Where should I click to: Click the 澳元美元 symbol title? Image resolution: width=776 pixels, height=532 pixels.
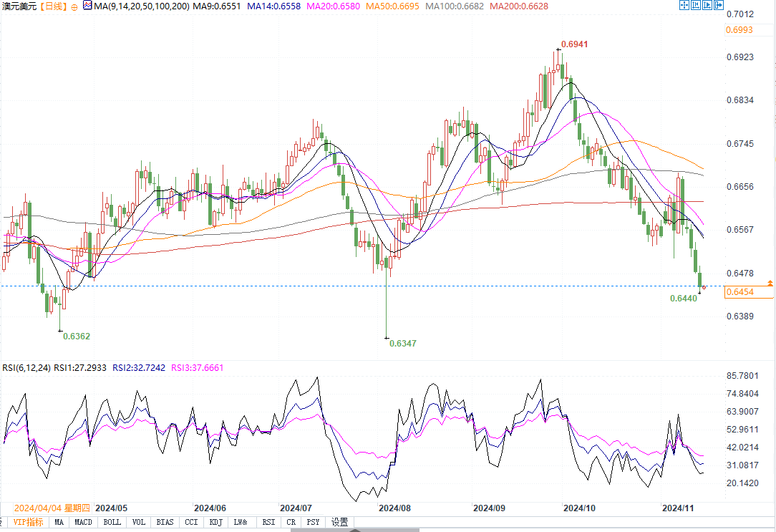(19, 6)
